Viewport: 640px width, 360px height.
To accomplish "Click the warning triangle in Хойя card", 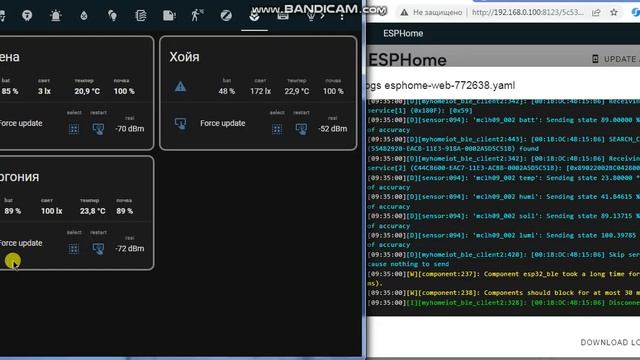I will (180, 87).
